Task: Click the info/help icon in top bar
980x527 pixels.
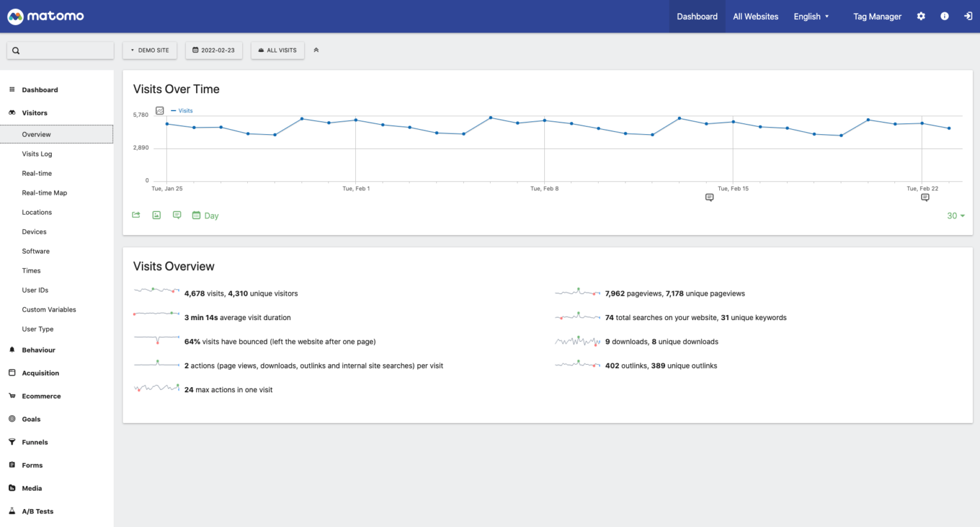Action: pyautogui.click(x=944, y=17)
